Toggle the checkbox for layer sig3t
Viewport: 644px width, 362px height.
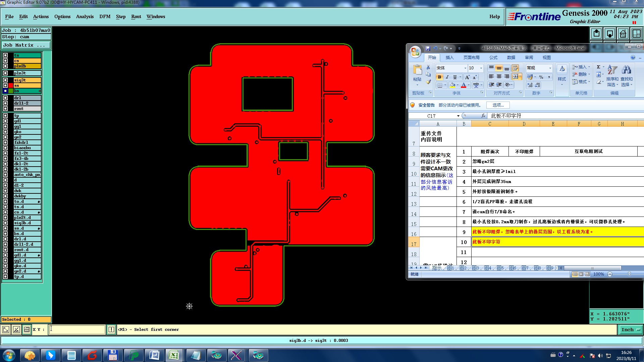coord(5,80)
